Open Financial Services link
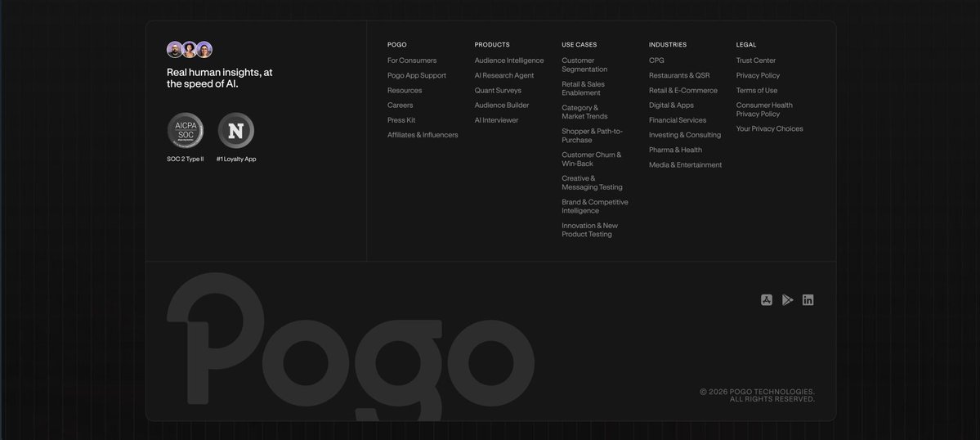The width and height of the screenshot is (980, 440). tap(678, 120)
